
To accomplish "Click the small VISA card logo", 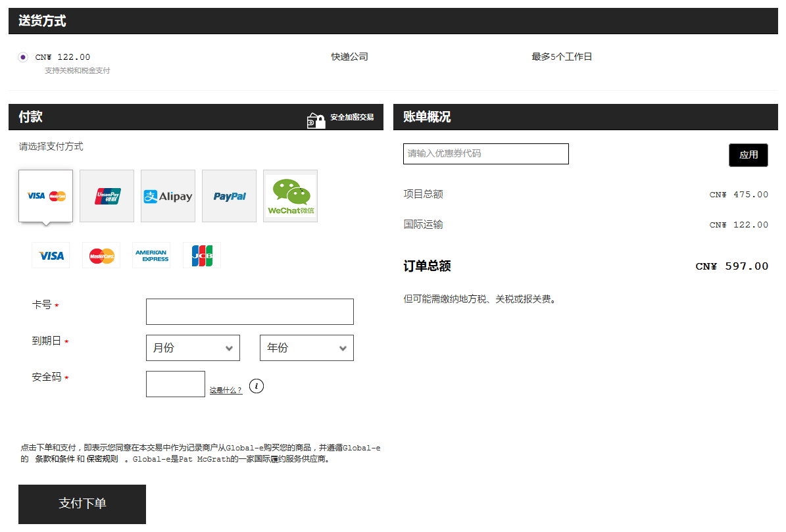I will [51, 255].
